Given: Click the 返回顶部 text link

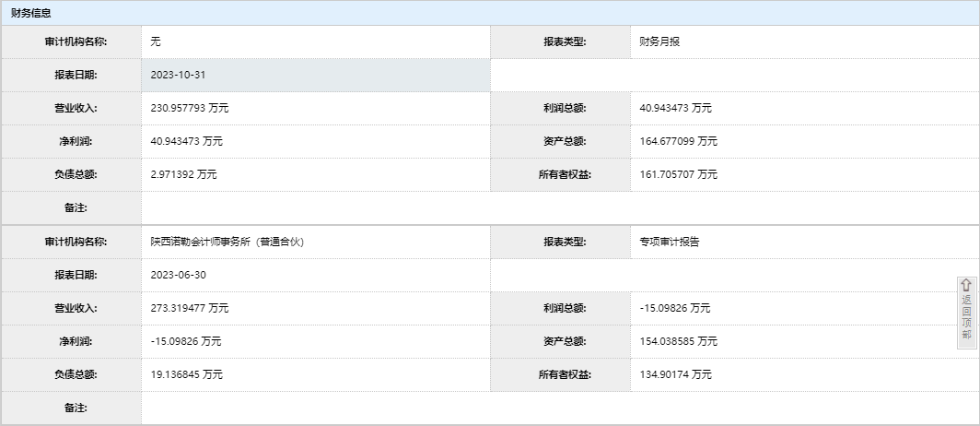Looking at the screenshot, I should [966, 317].
